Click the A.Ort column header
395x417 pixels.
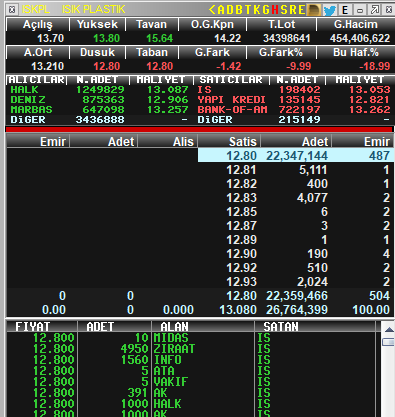coord(38,52)
